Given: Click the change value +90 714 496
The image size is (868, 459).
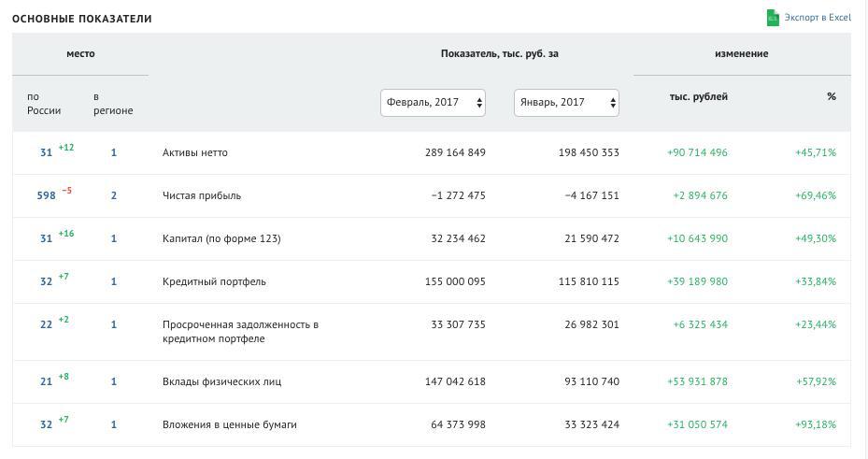Looking at the screenshot, I should tap(698, 152).
